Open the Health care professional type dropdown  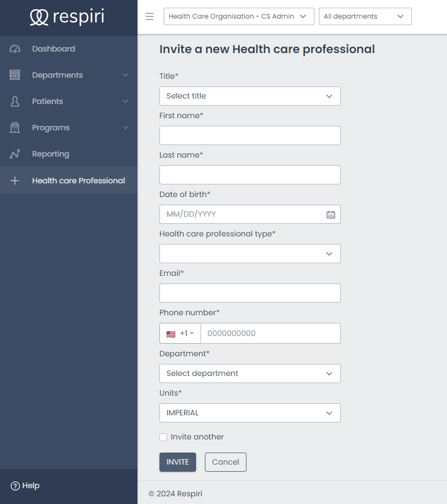(250, 254)
